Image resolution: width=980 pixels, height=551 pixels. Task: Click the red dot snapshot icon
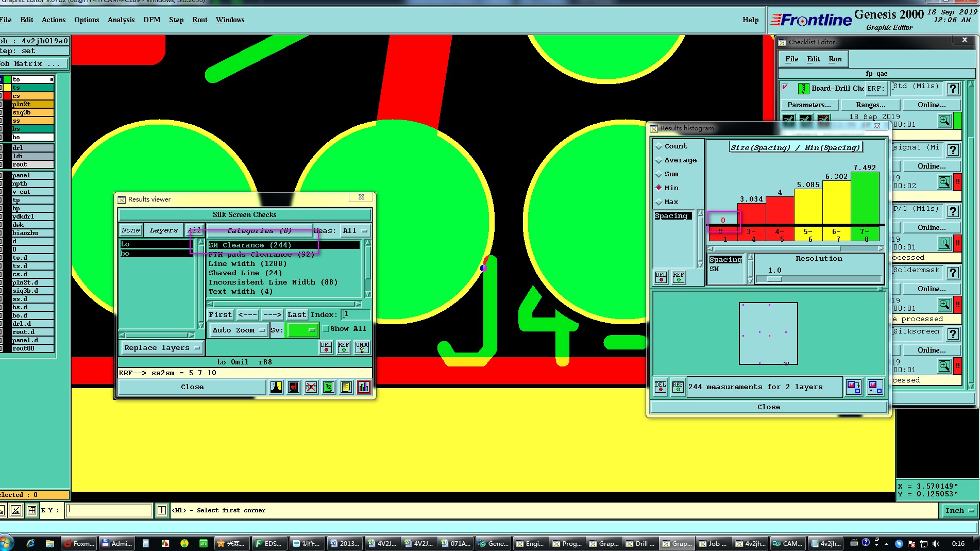coord(294,387)
